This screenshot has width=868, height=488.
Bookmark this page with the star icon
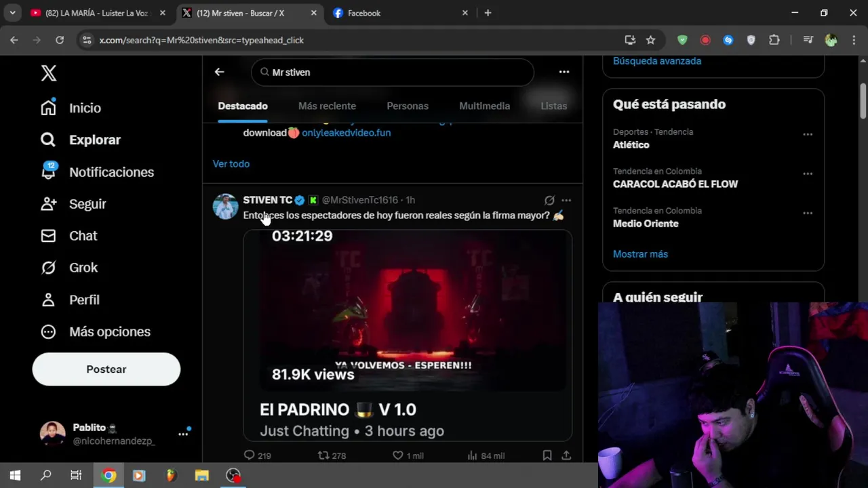pyautogui.click(x=650, y=40)
